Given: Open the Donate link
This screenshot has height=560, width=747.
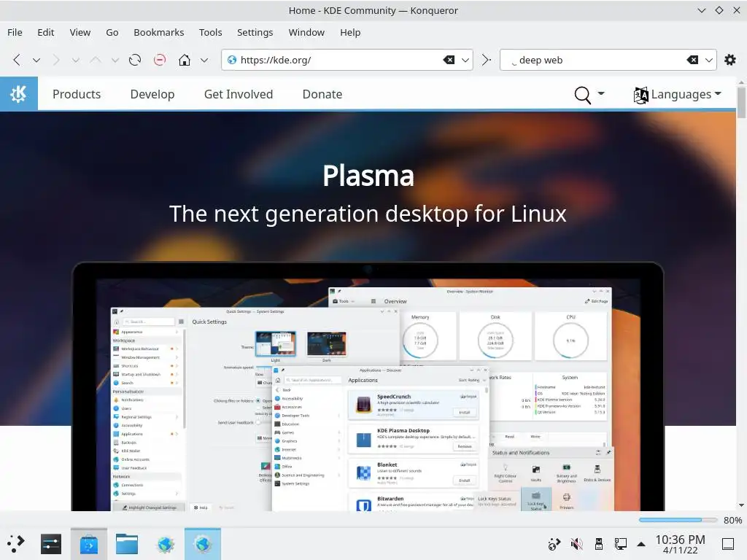Looking at the screenshot, I should point(322,94).
